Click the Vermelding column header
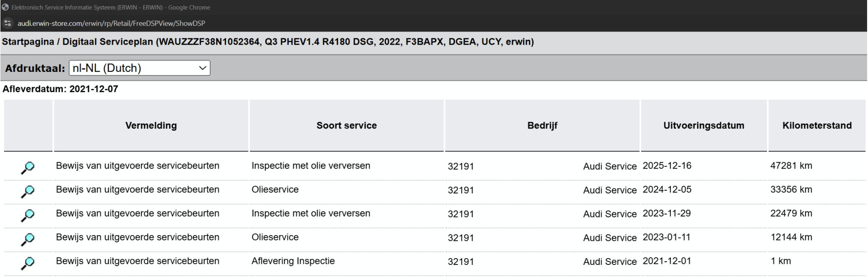 point(151,126)
